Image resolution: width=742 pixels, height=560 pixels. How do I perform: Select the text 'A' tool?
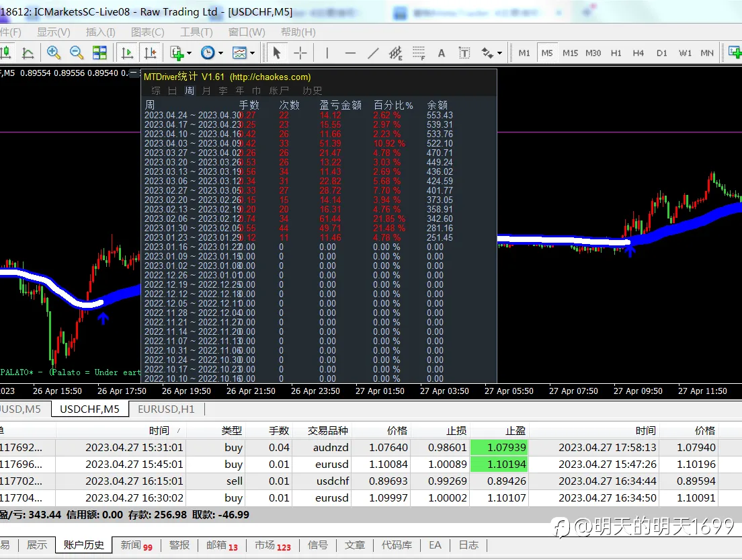pos(442,53)
